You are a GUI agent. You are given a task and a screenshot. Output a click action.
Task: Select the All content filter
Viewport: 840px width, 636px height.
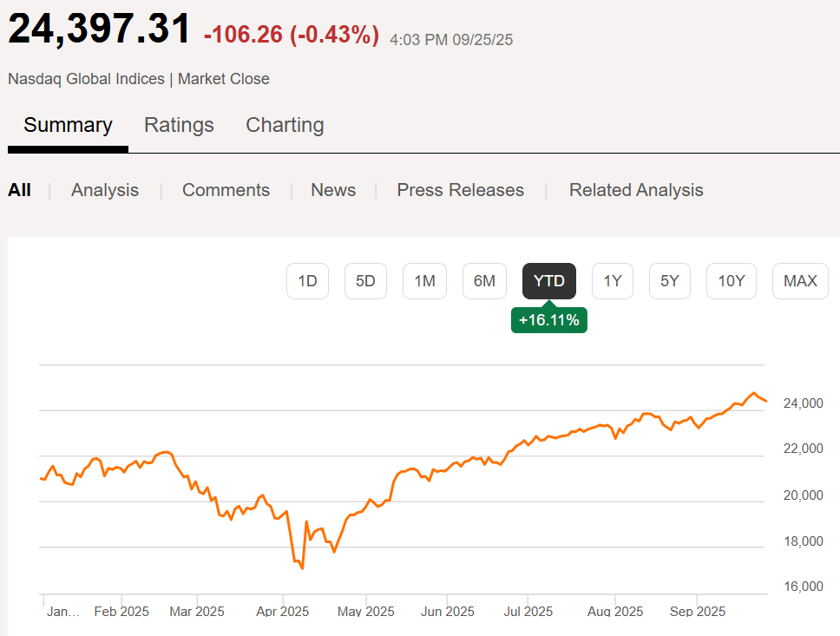click(x=19, y=190)
